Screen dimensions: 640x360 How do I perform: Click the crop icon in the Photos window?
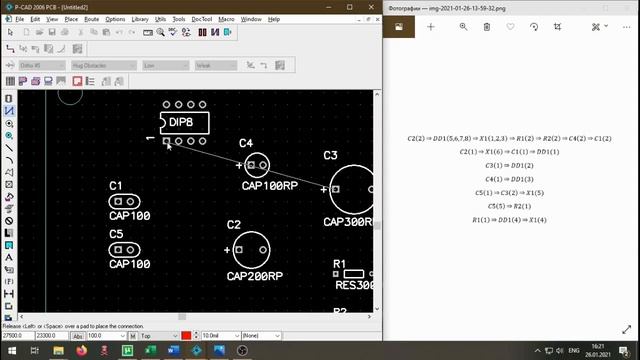[558, 27]
